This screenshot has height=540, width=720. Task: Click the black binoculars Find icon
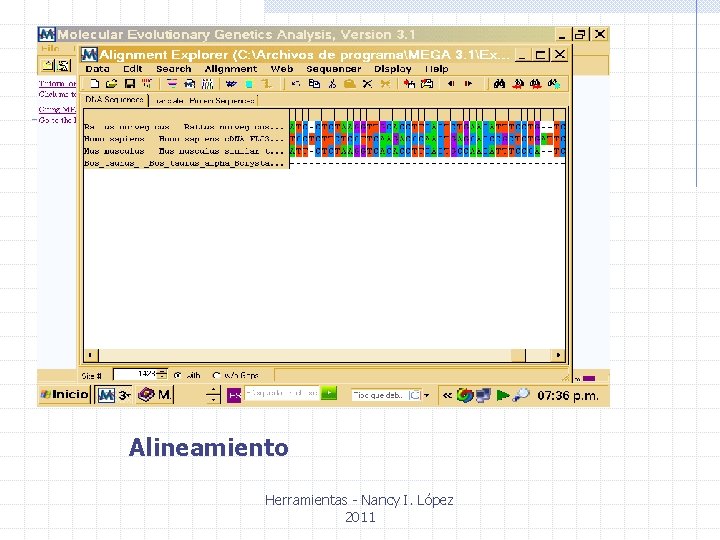click(x=500, y=84)
